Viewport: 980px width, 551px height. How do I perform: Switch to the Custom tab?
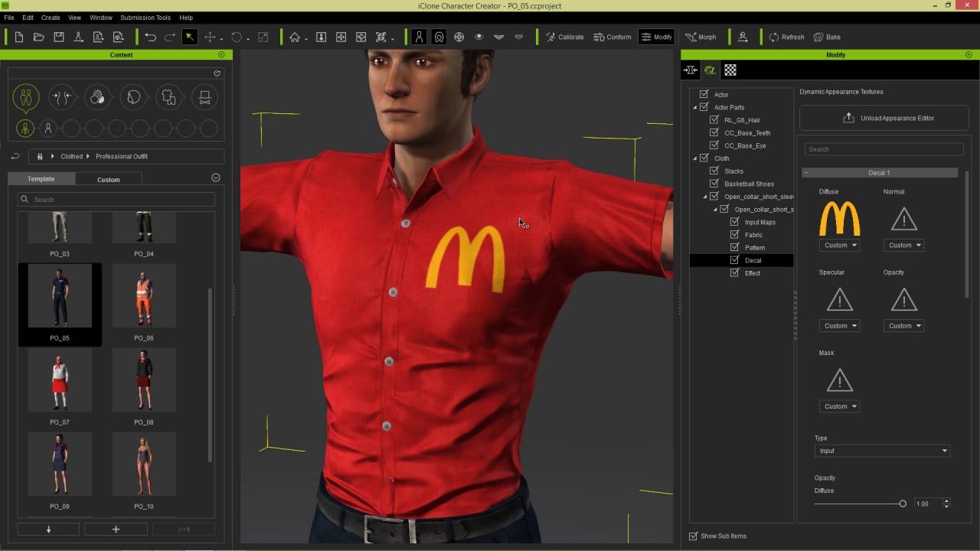coord(109,179)
